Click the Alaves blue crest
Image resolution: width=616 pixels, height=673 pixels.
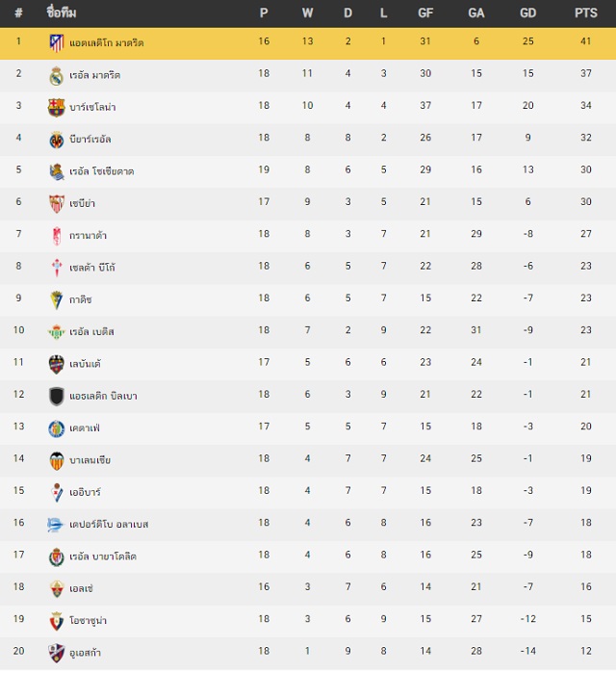click(x=55, y=525)
